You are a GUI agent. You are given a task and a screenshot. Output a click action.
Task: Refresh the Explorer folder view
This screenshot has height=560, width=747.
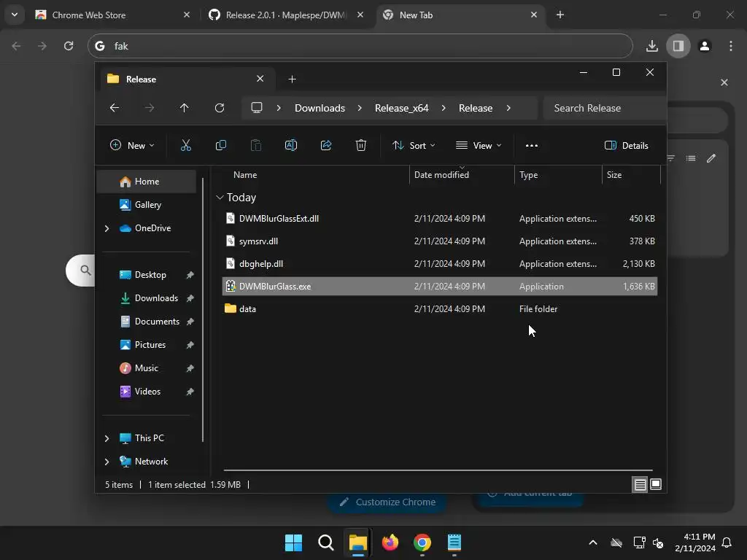(x=220, y=108)
